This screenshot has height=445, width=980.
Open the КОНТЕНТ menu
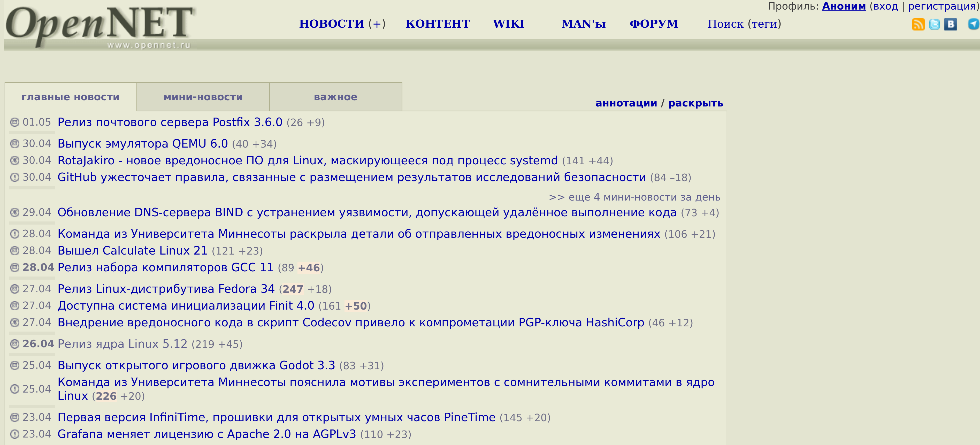[x=438, y=24]
